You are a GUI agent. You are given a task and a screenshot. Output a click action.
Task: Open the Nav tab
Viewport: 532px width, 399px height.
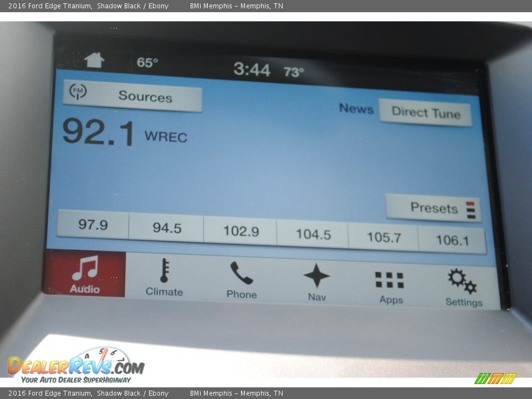[x=317, y=282]
